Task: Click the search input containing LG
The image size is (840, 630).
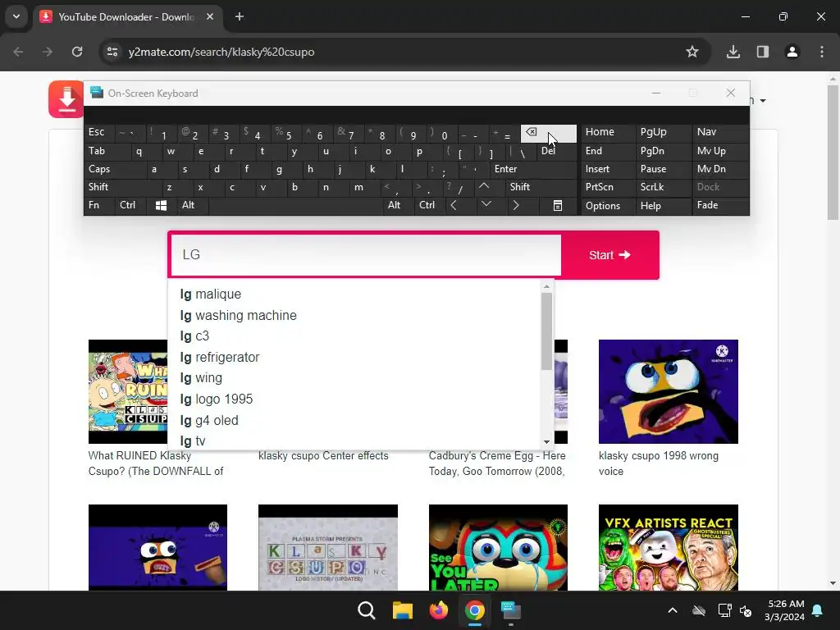Action: (366, 254)
